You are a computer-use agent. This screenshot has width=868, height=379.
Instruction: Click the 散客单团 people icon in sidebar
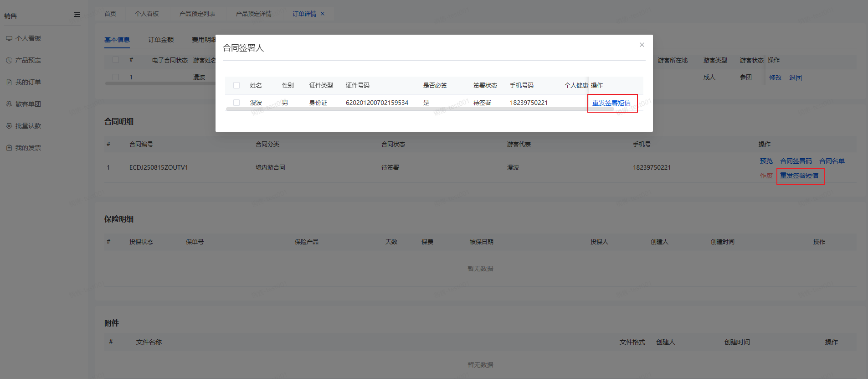[9, 104]
